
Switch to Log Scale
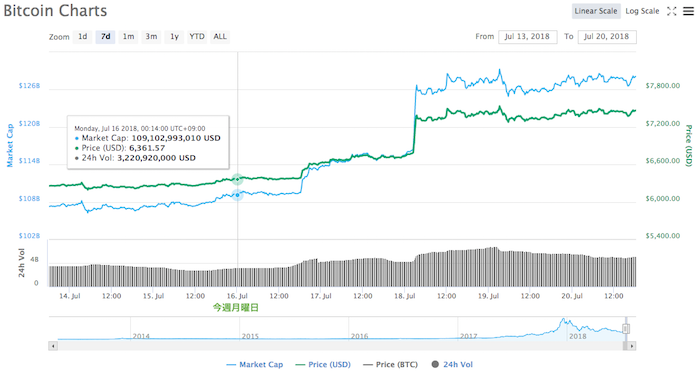pos(642,11)
